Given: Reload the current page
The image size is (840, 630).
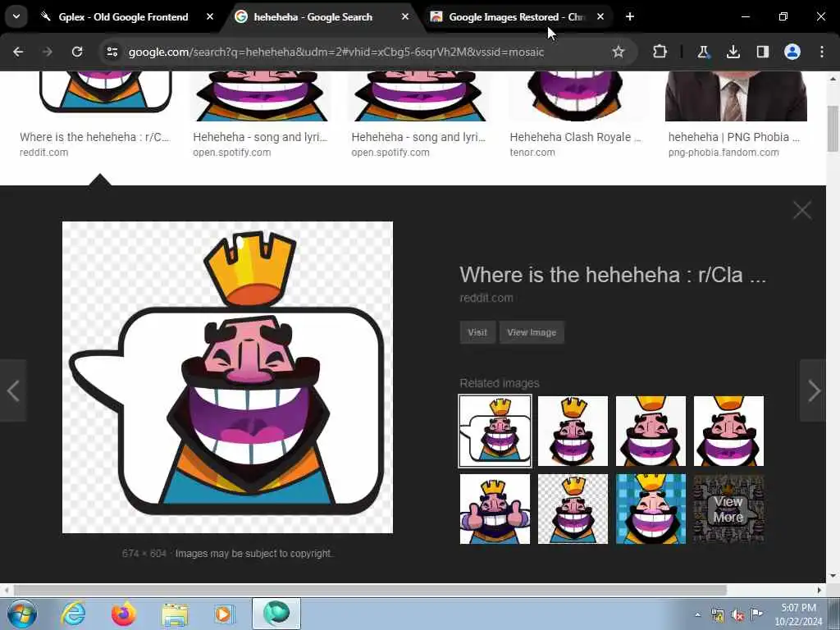Looking at the screenshot, I should tap(77, 52).
